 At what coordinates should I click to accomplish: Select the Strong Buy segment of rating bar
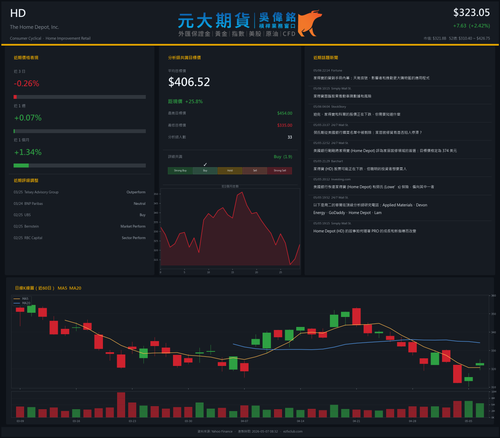coord(180,171)
